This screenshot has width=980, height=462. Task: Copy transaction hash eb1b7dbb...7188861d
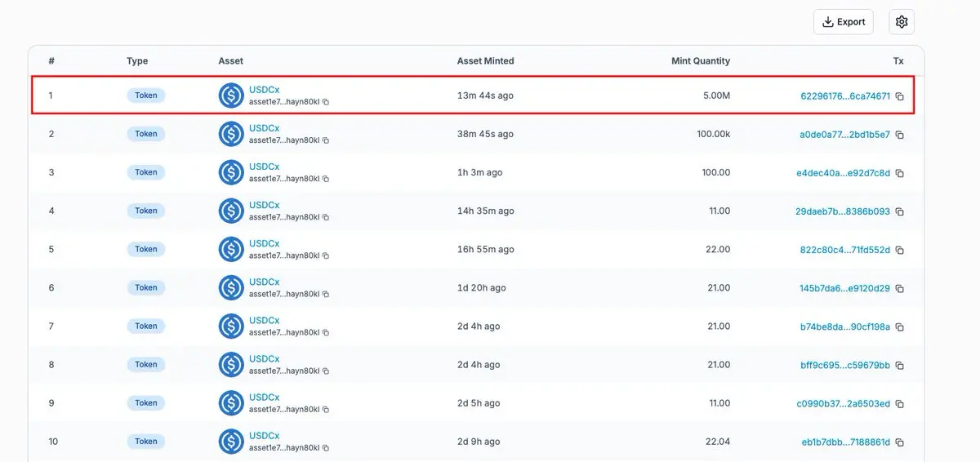(x=899, y=442)
